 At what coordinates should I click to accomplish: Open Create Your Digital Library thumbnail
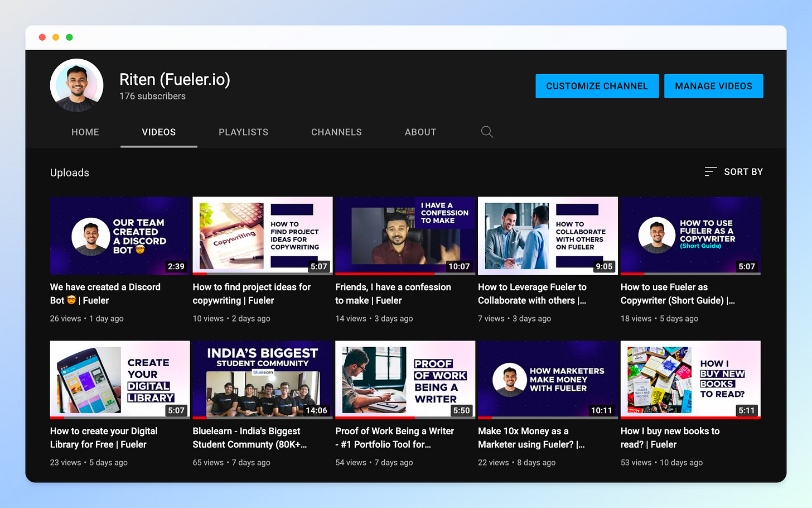tap(120, 380)
